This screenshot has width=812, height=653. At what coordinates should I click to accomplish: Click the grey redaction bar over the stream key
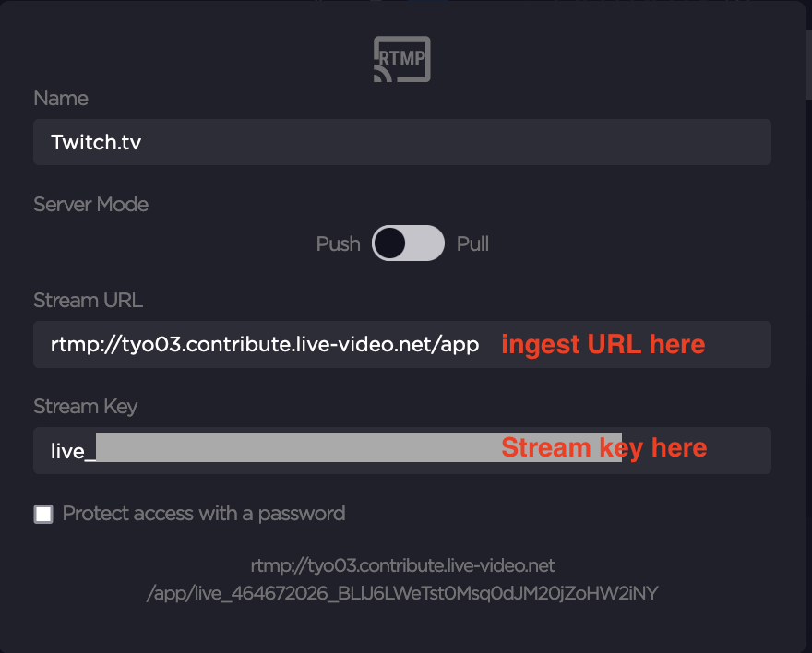click(295, 447)
